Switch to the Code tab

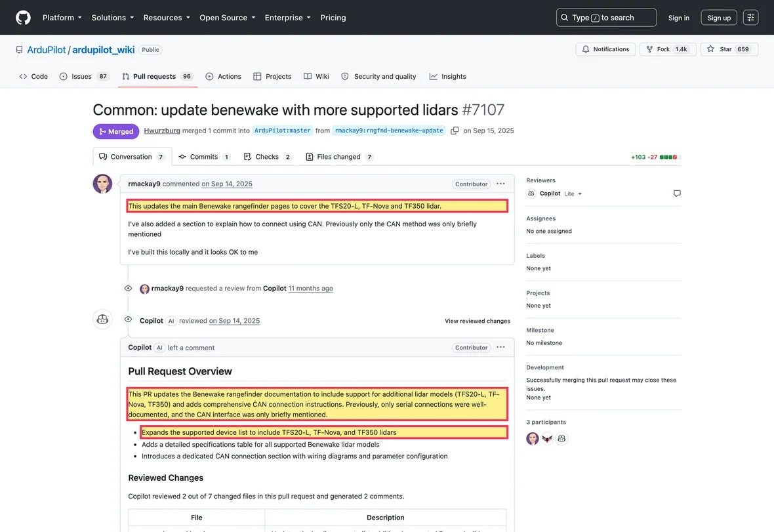pyautogui.click(x=33, y=77)
